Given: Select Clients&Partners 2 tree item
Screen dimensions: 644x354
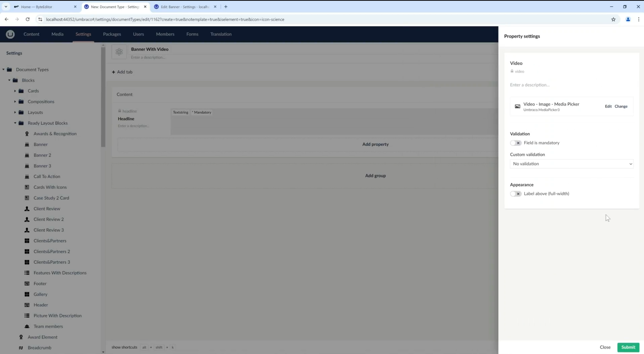Looking at the screenshot, I should (52, 251).
